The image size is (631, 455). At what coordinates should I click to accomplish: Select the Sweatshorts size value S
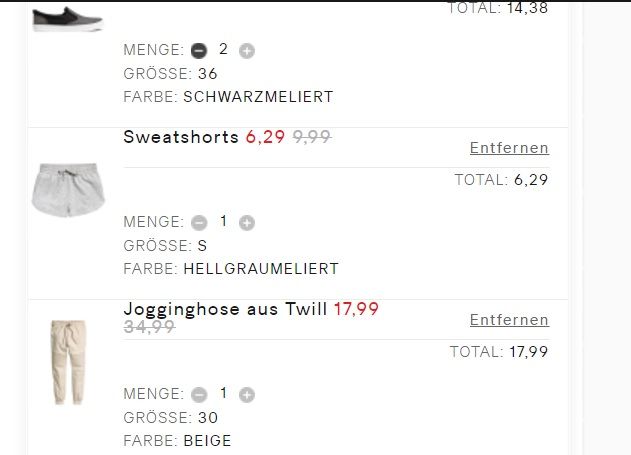202,245
